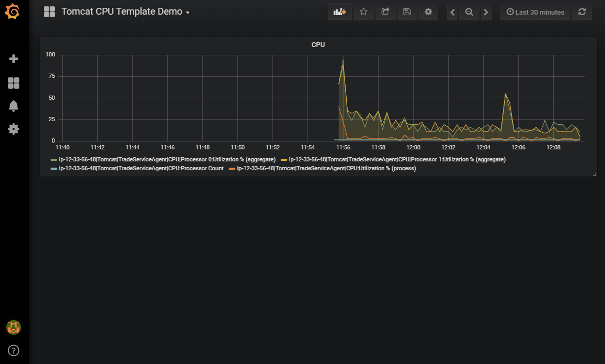Screen dimensions: 605x364
Task: Open the Alerting bell icon
Action: pos(14,106)
